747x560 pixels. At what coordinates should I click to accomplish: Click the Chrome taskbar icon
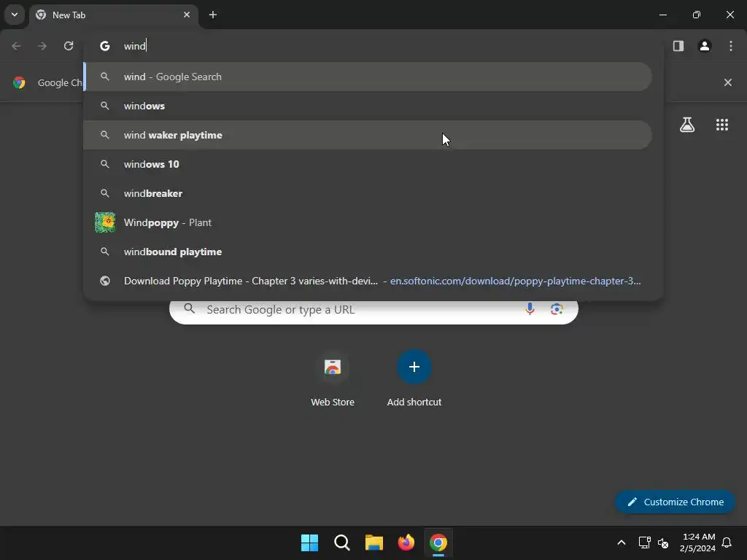tap(438, 542)
